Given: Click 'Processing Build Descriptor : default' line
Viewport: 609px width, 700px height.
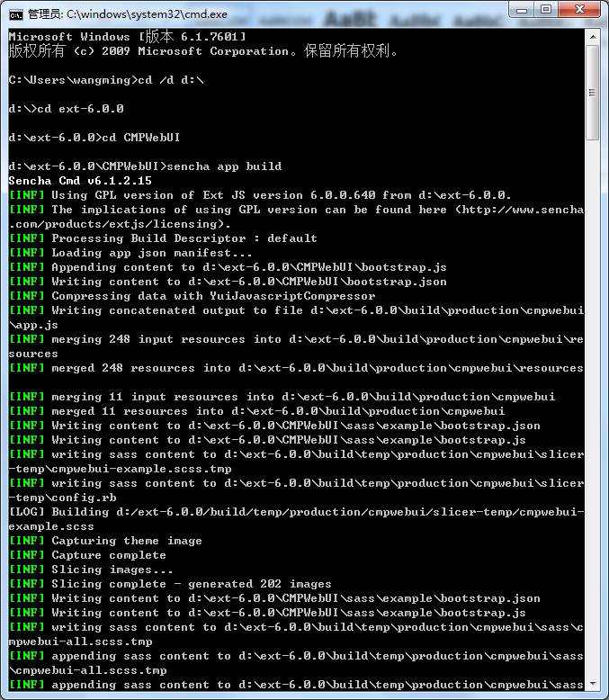Looking at the screenshot, I should pos(163,238).
